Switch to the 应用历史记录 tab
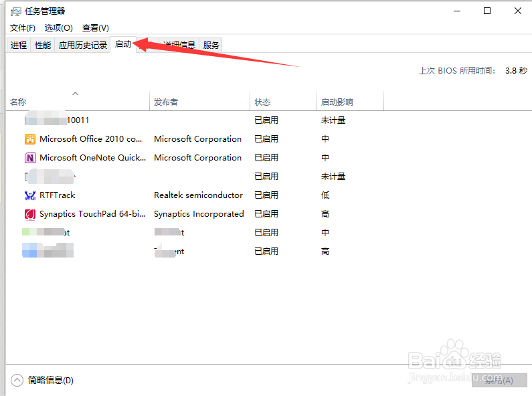Screen dimensions: 532x396 (x=83, y=45)
